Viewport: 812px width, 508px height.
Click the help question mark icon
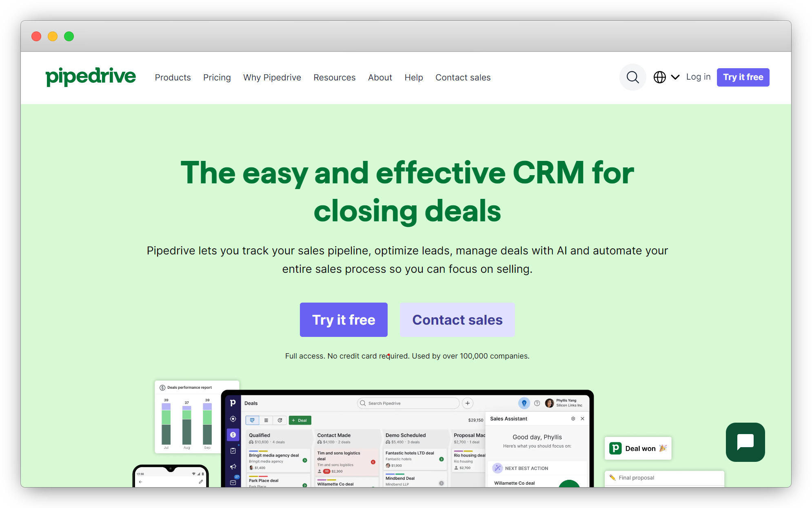537,403
